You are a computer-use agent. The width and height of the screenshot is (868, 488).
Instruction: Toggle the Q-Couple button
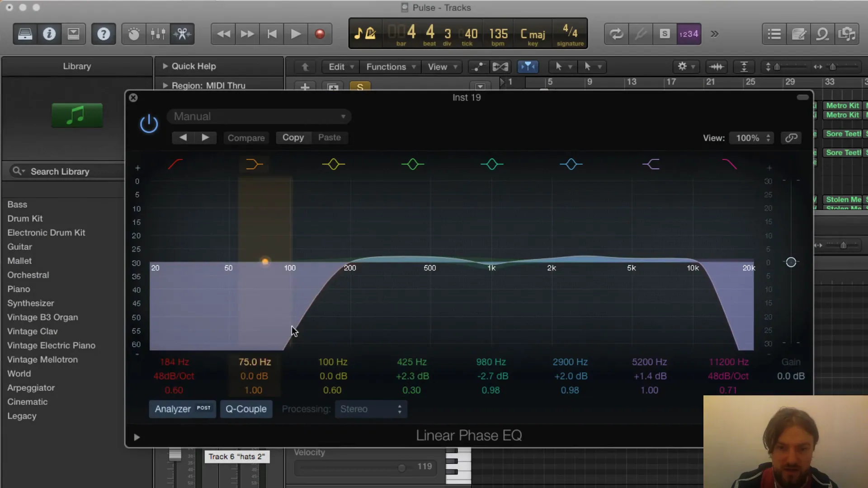pyautogui.click(x=246, y=409)
